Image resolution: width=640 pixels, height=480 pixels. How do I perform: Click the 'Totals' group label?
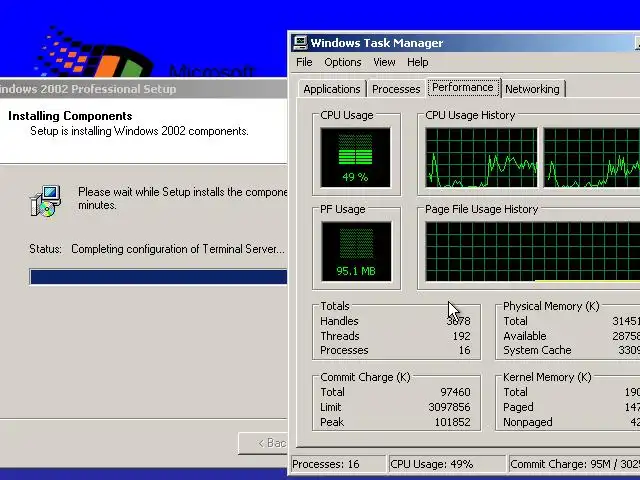[335, 306]
